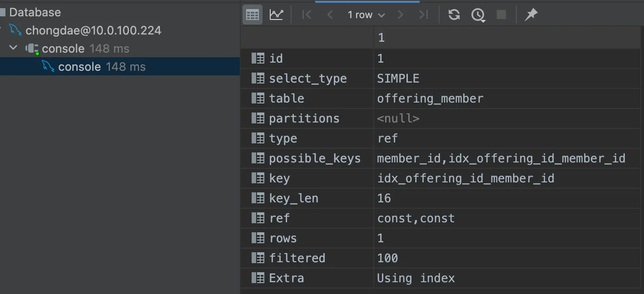Collapse the chongdae@10.0.100.224 data source

point(2,30)
